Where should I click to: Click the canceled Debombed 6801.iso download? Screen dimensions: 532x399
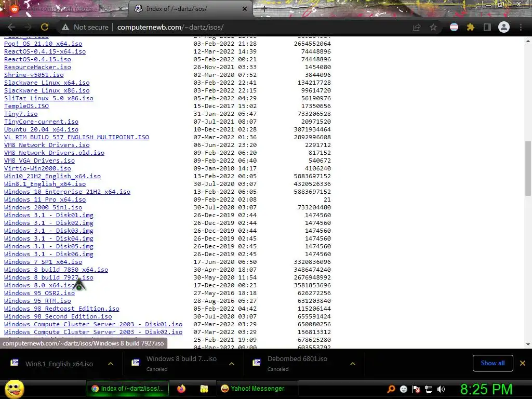(x=297, y=363)
